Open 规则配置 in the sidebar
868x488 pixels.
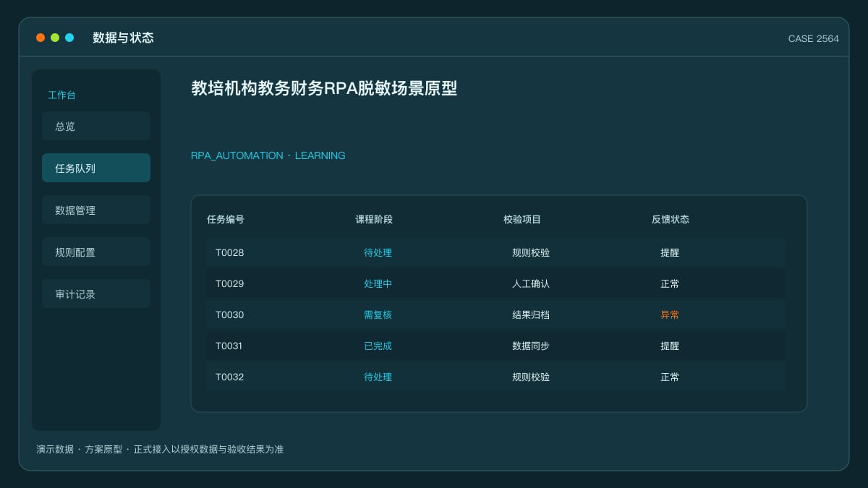point(96,252)
